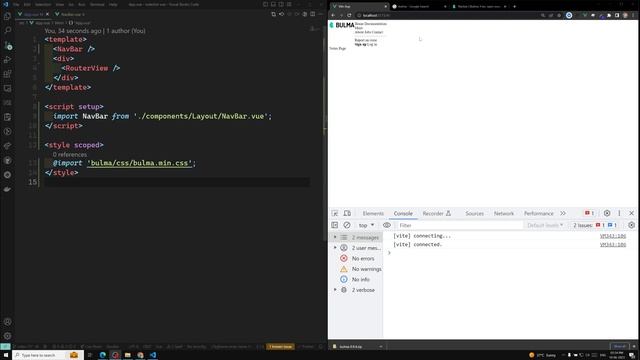Open Chrome three-dot menu

coord(633,15)
